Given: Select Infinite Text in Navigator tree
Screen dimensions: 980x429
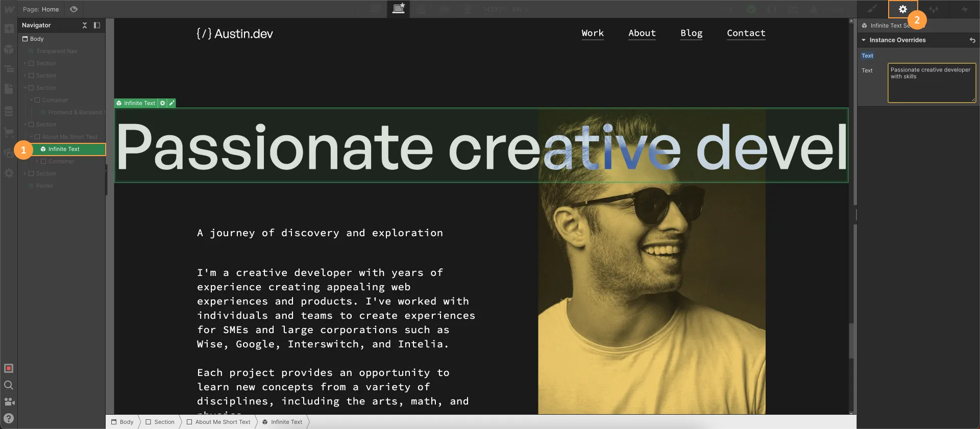Looking at the screenshot, I should [x=64, y=149].
